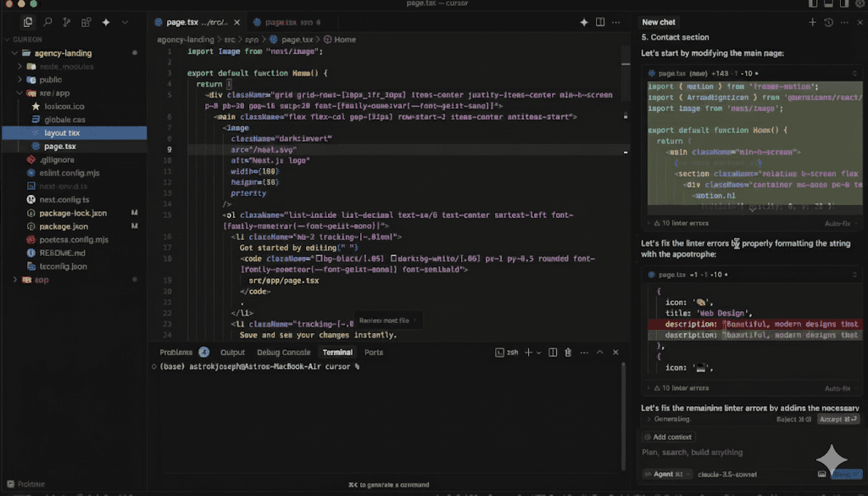Expand the second 10 linter errors row
The width and height of the screenshot is (868, 496).
(x=680, y=388)
